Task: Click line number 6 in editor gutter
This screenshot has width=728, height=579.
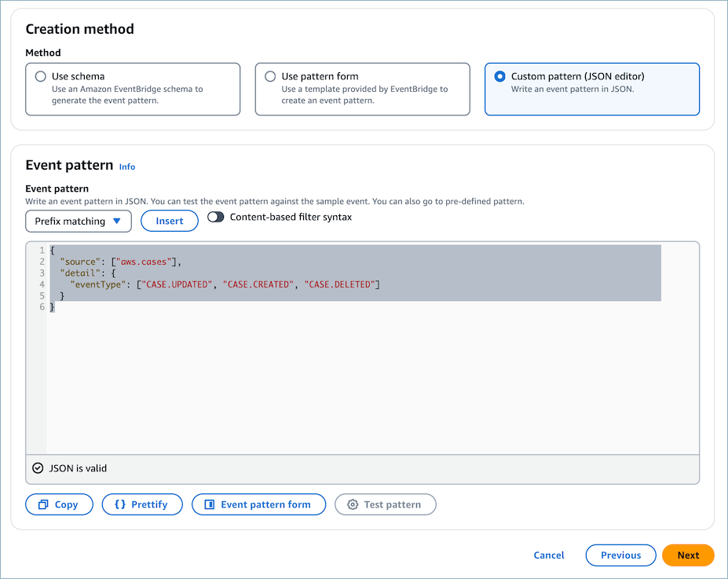Action: pos(42,307)
